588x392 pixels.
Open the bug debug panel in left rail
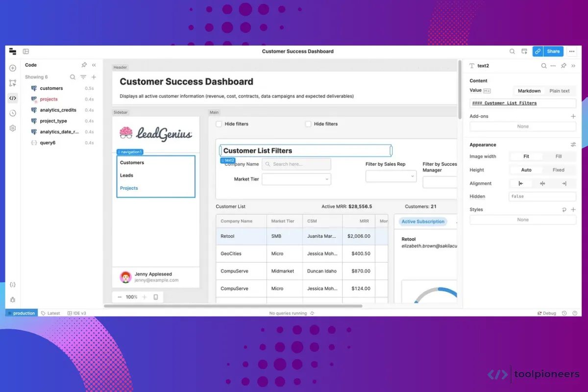(13, 299)
